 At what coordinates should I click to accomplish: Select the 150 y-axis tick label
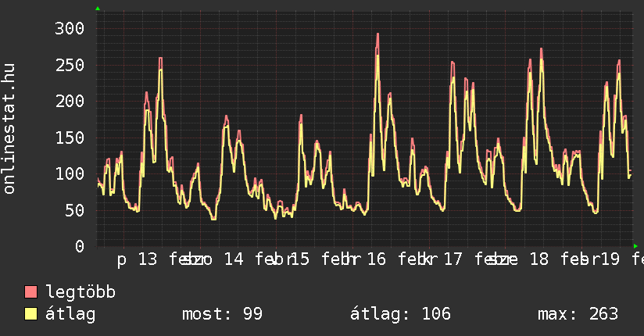(69, 138)
